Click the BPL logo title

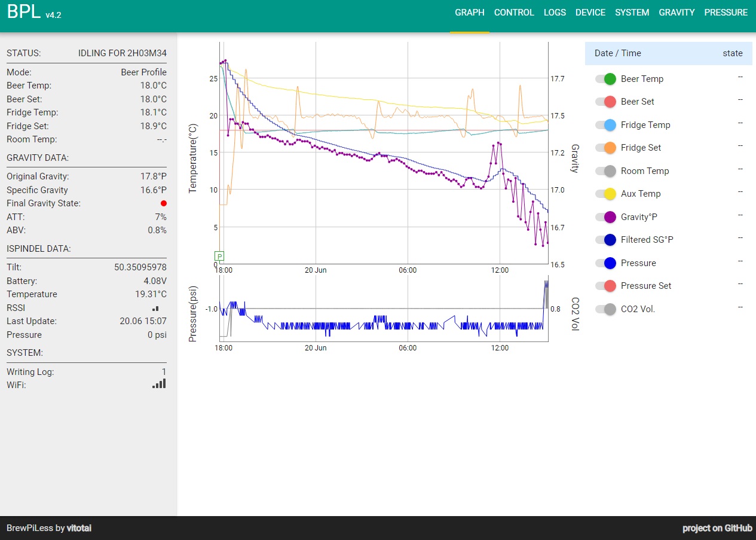click(24, 12)
